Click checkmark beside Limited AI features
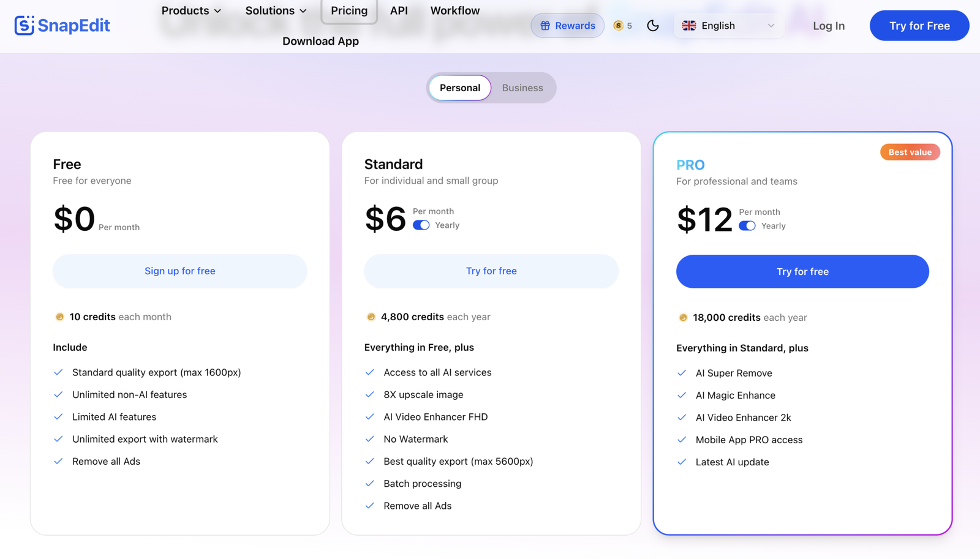Image resolution: width=980 pixels, height=559 pixels. pos(58,417)
